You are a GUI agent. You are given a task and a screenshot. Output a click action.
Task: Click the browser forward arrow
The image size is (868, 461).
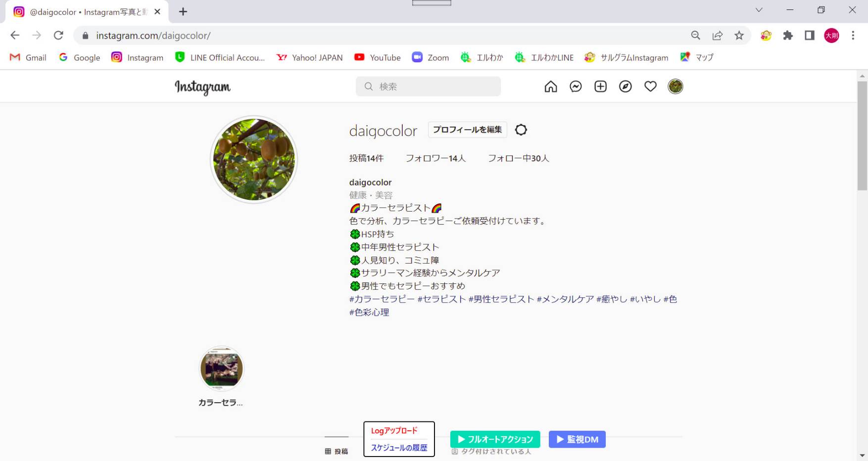click(37, 35)
